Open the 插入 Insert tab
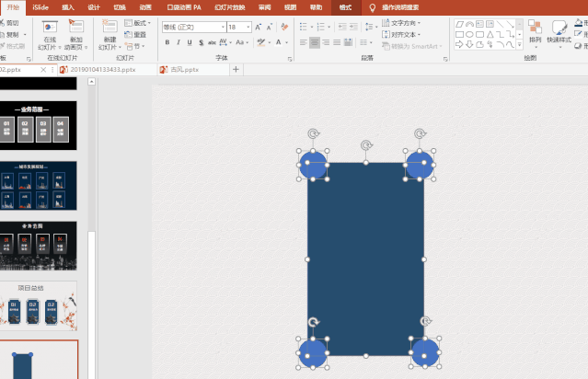This screenshot has width=588, height=379. (x=68, y=7)
